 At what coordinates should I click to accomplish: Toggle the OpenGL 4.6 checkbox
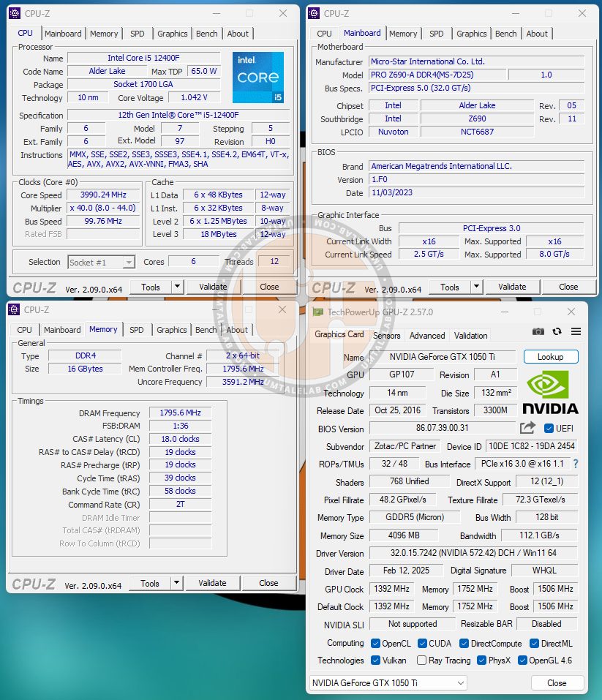(522, 661)
